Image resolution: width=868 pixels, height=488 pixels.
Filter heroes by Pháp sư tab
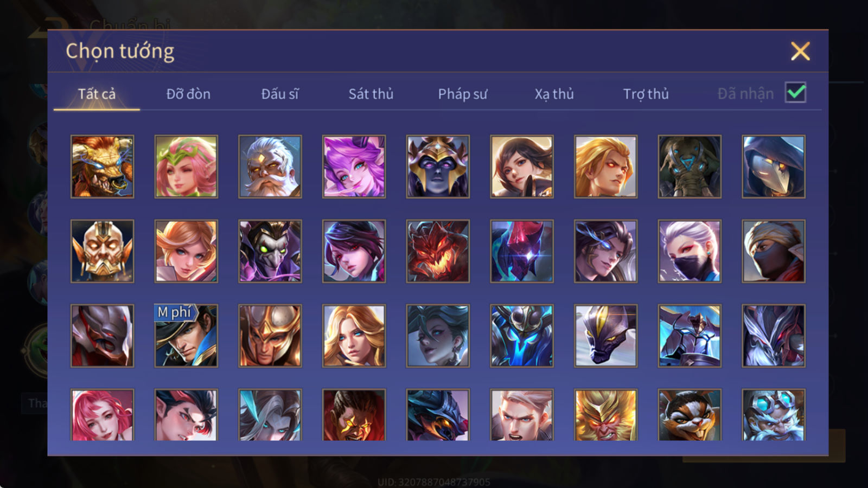[x=462, y=94]
